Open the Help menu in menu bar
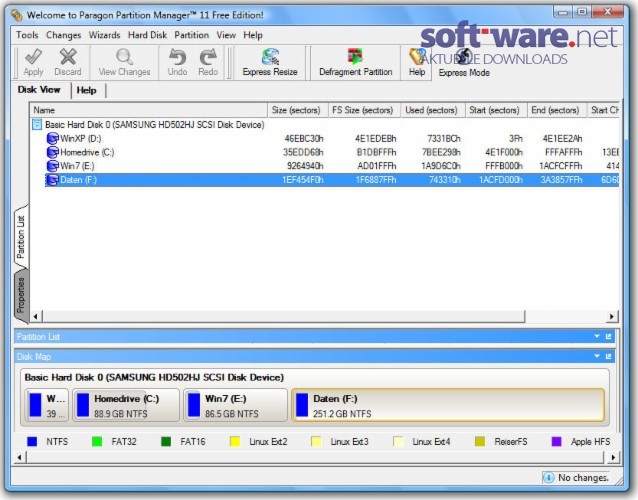 coord(253,35)
